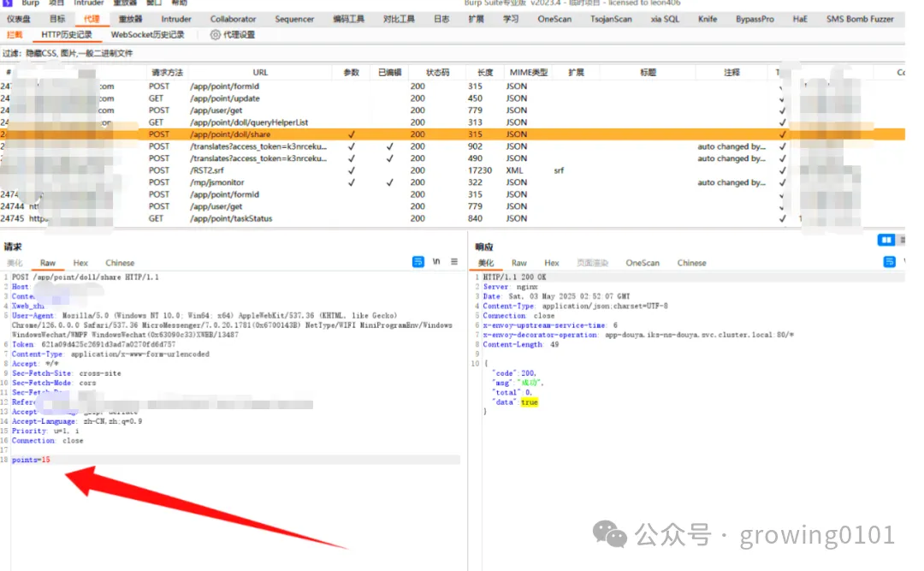Open the Collaborator tab
Screen dimensions: 924x571
(x=234, y=19)
